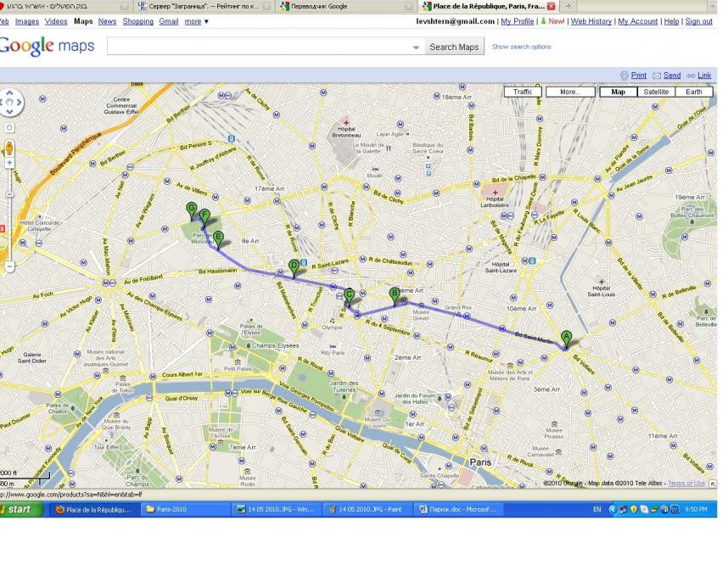Open the Париж.doc Microsoft Word taskbar button

[x=458, y=509]
